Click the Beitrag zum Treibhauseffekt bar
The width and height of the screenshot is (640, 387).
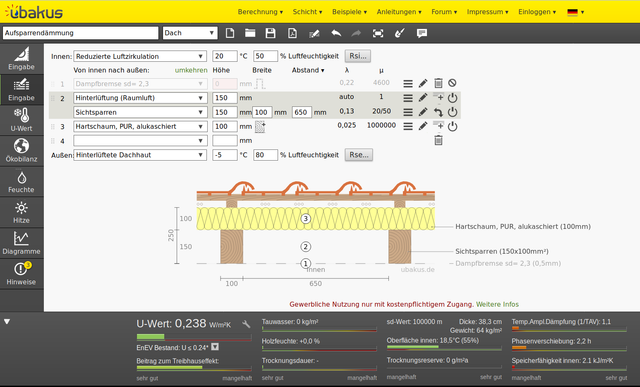(x=194, y=367)
